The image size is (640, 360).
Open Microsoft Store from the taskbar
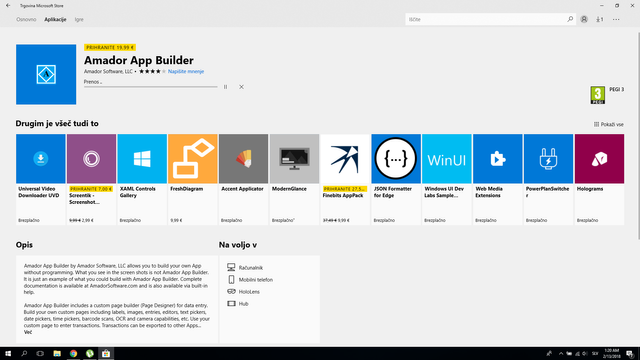coord(106,353)
